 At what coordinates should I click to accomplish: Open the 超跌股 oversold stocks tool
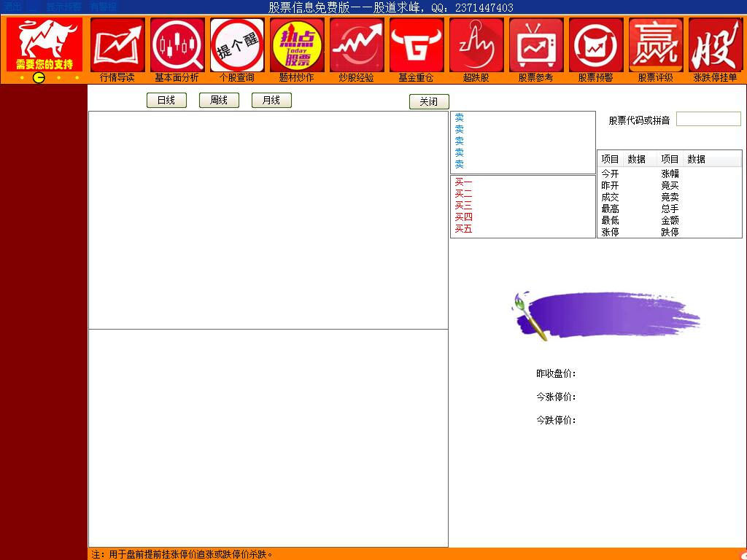pyautogui.click(x=476, y=44)
